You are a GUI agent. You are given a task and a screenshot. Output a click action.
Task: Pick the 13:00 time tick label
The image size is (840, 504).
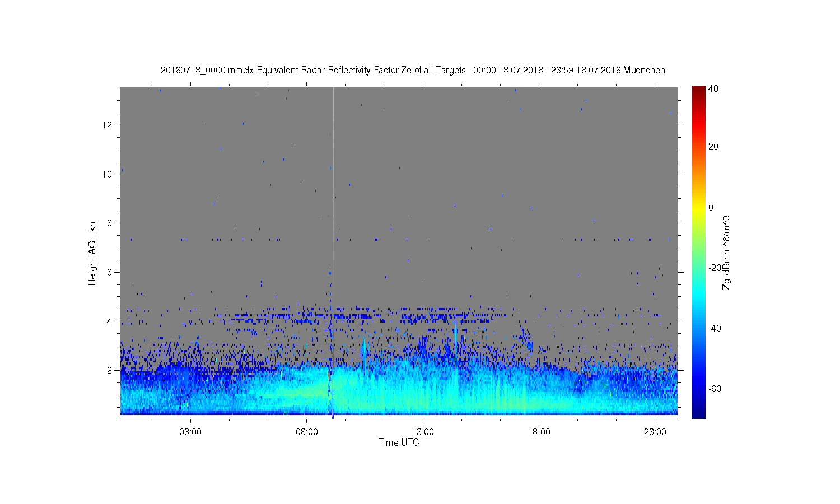point(423,432)
